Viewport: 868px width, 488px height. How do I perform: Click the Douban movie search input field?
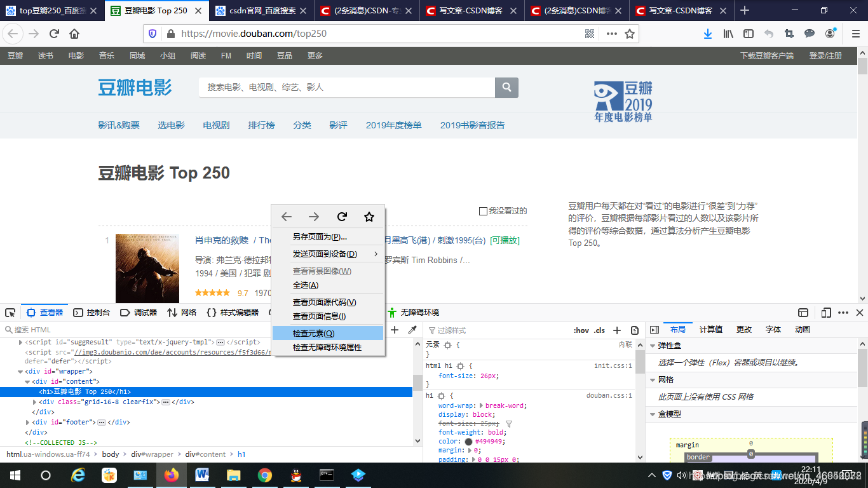pyautogui.click(x=347, y=87)
